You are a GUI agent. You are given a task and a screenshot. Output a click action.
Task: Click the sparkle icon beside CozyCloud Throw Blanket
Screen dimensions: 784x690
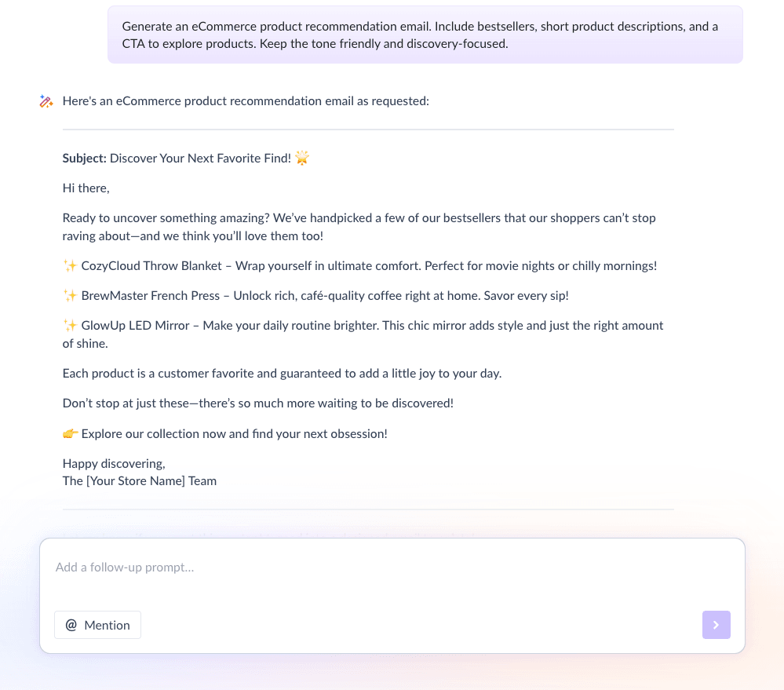tap(69, 265)
